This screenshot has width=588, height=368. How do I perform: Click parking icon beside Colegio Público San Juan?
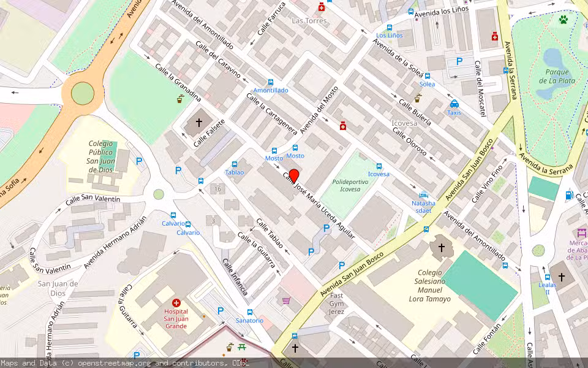coord(139,161)
